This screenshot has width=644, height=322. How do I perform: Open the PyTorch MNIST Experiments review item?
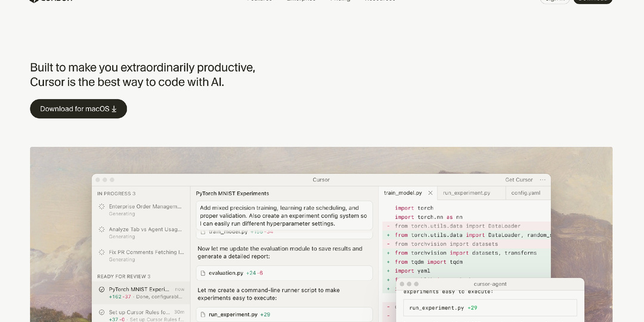coord(141,292)
